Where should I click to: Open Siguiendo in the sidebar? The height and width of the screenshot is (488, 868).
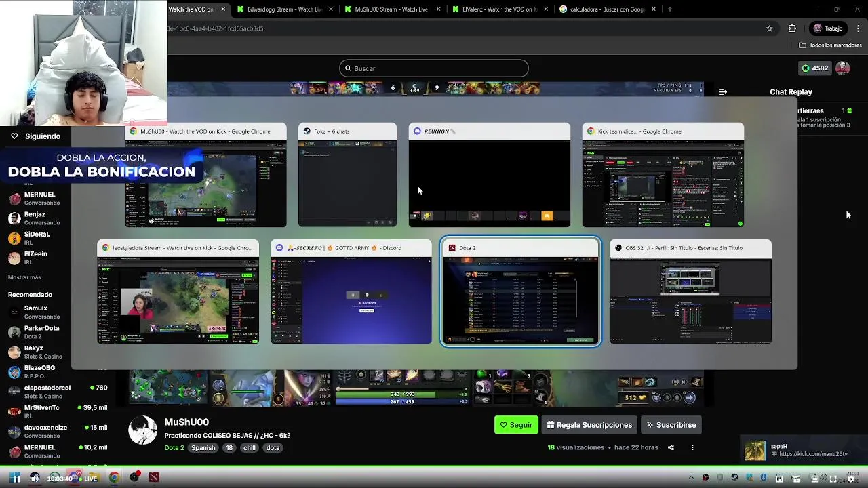coord(35,136)
